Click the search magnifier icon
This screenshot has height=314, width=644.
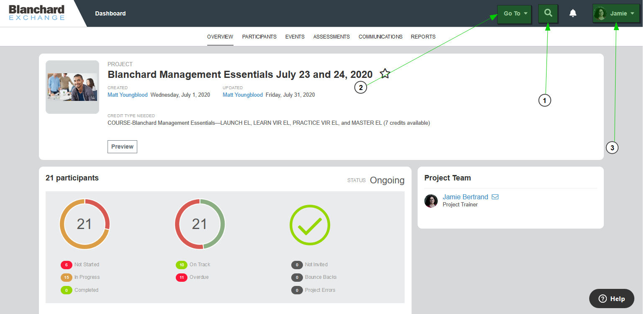[548, 13]
